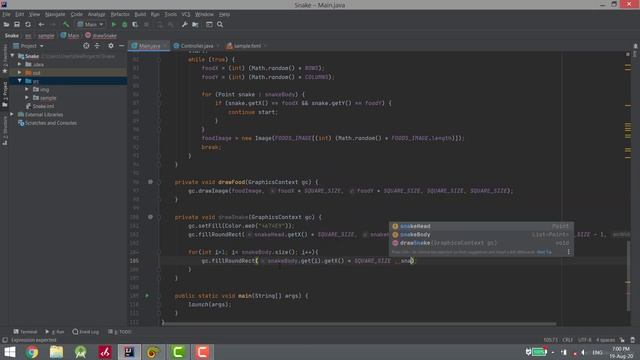Click Main class in breadcrumb bar

[70, 36]
